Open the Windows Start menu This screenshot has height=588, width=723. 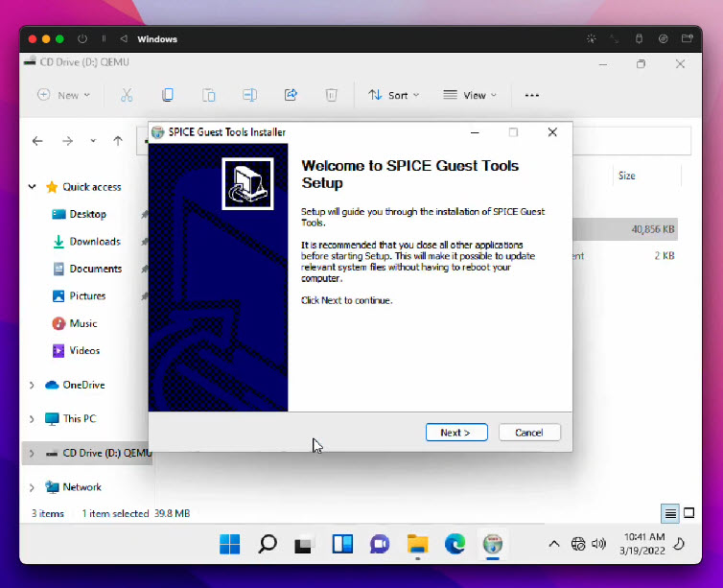pos(230,545)
